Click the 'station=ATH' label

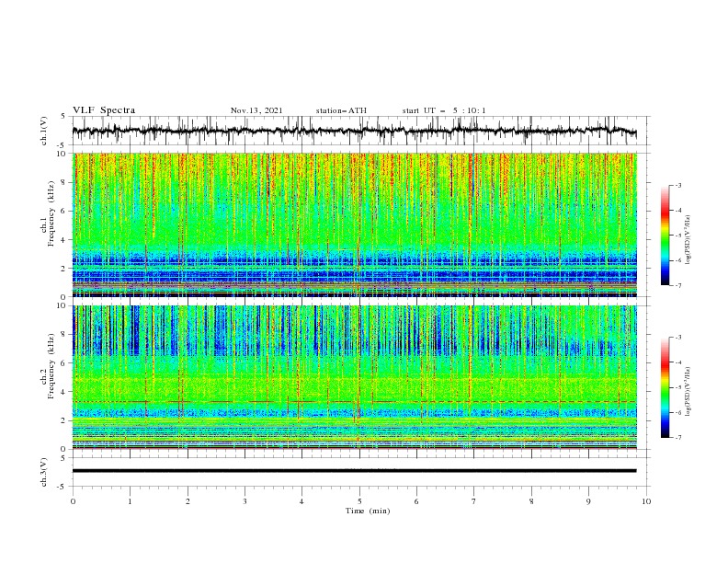[341, 110]
